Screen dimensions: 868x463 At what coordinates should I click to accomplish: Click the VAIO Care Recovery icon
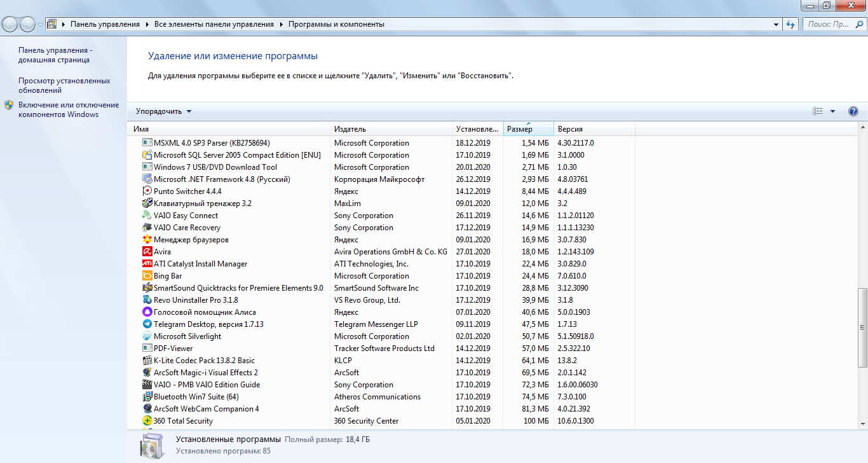click(x=147, y=228)
